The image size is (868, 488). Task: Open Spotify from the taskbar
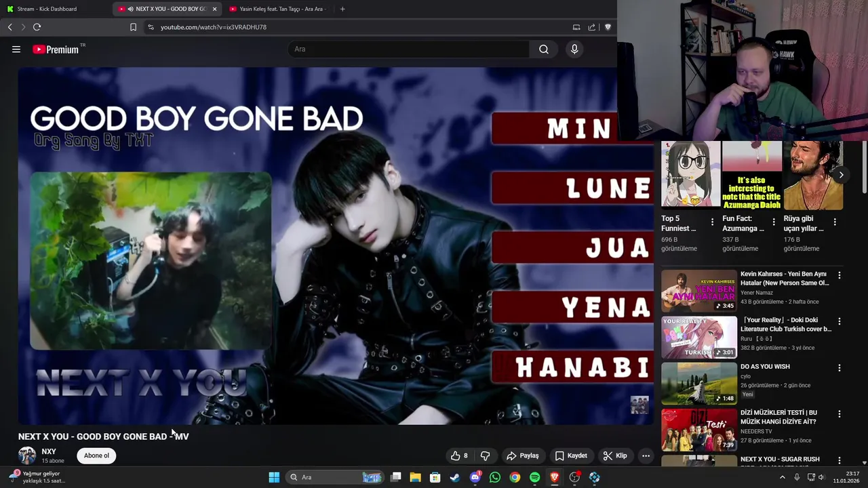click(534, 477)
